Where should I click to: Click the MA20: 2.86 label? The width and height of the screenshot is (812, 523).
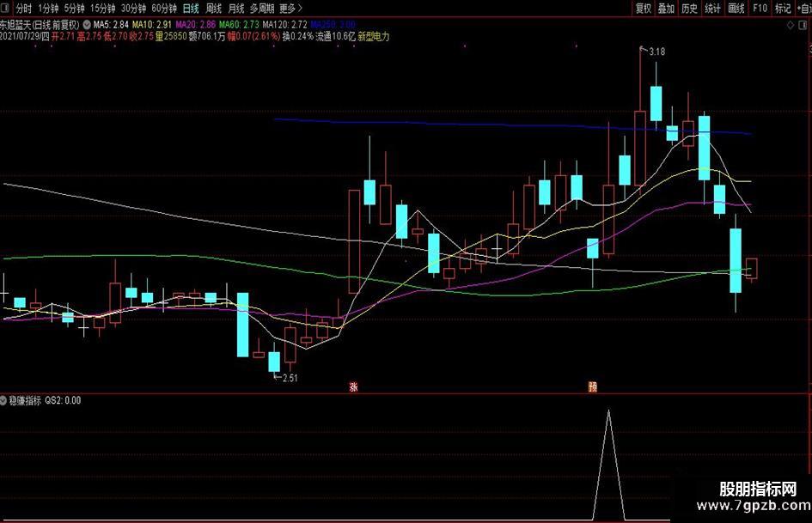tap(195, 24)
